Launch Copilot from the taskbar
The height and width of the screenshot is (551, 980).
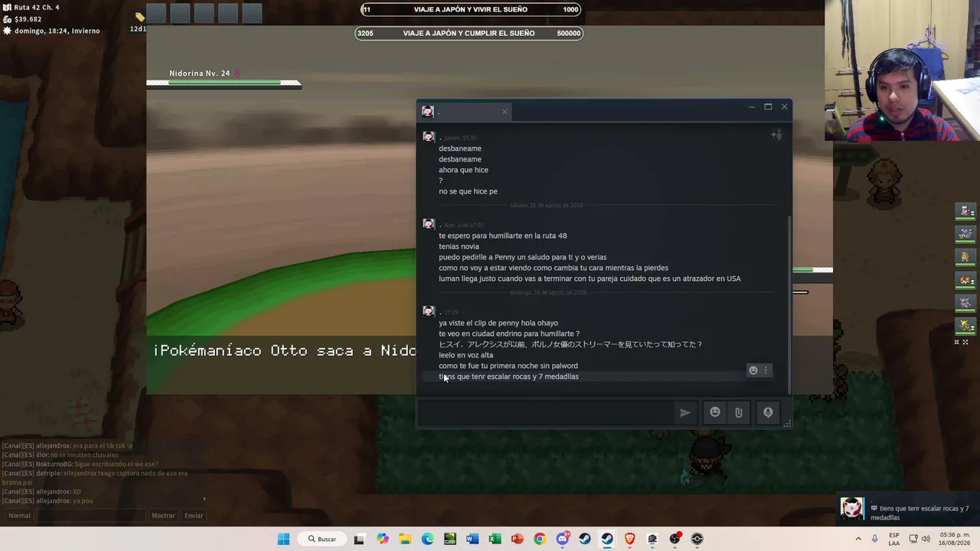[x=382, y=539]
